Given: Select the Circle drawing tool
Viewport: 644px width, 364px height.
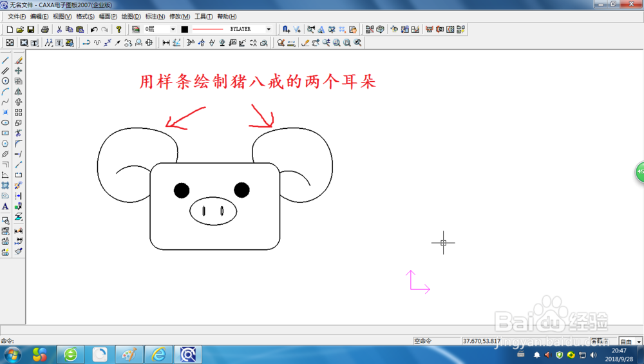Looking at the screenshot, I should [x=5, y=81].
